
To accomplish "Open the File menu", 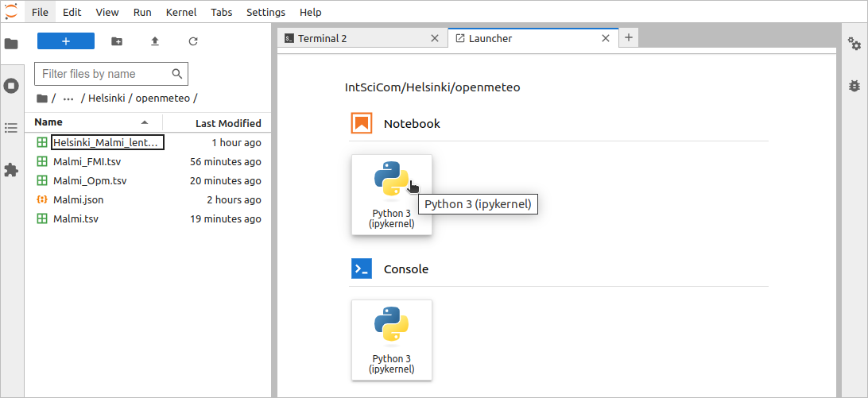I will [x=40, y=12].
